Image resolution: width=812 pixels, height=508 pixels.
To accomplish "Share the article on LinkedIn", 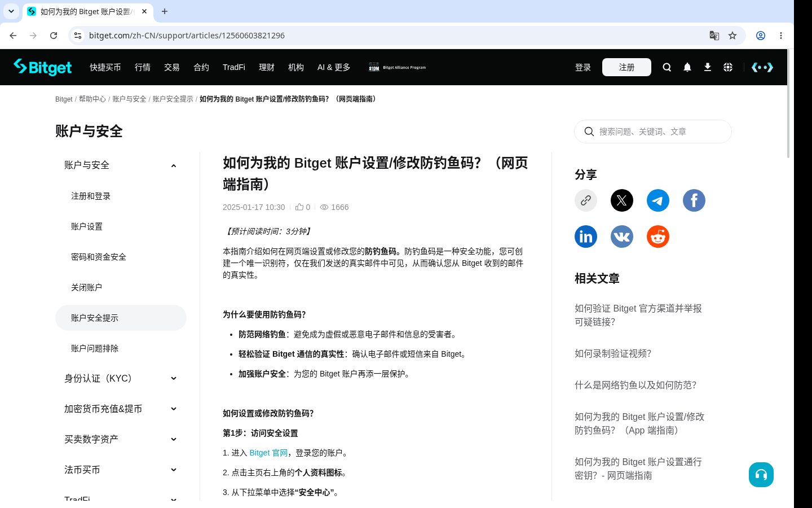I will (586, 237).
